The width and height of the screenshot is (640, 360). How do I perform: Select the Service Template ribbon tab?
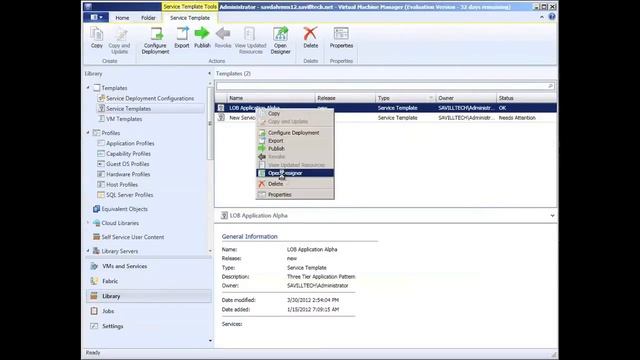click(x=190, y=18)
